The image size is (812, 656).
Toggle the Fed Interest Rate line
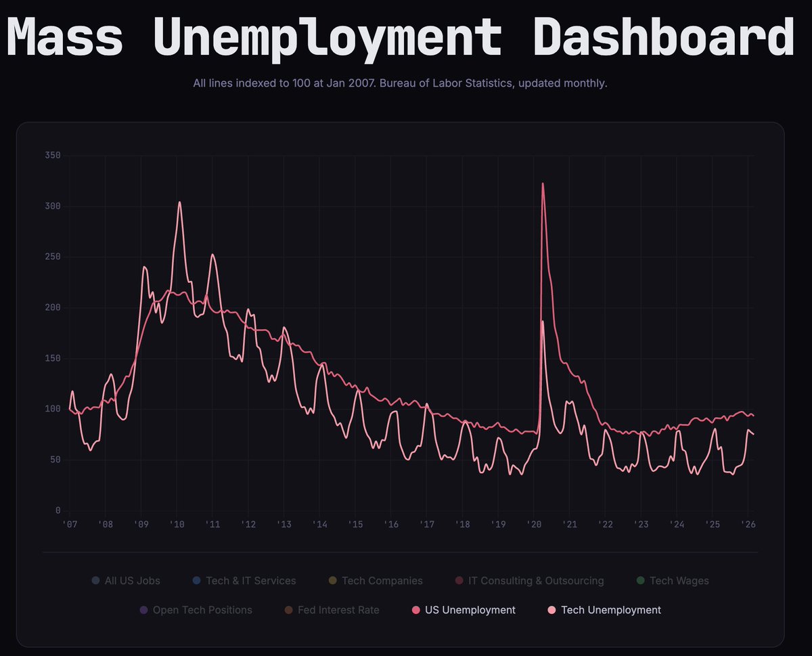[x=332, y=610]
